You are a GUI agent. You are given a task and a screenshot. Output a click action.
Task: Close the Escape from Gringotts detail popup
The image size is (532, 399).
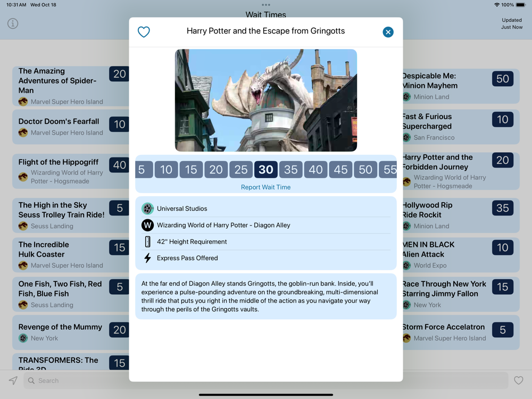click(388, 32)
